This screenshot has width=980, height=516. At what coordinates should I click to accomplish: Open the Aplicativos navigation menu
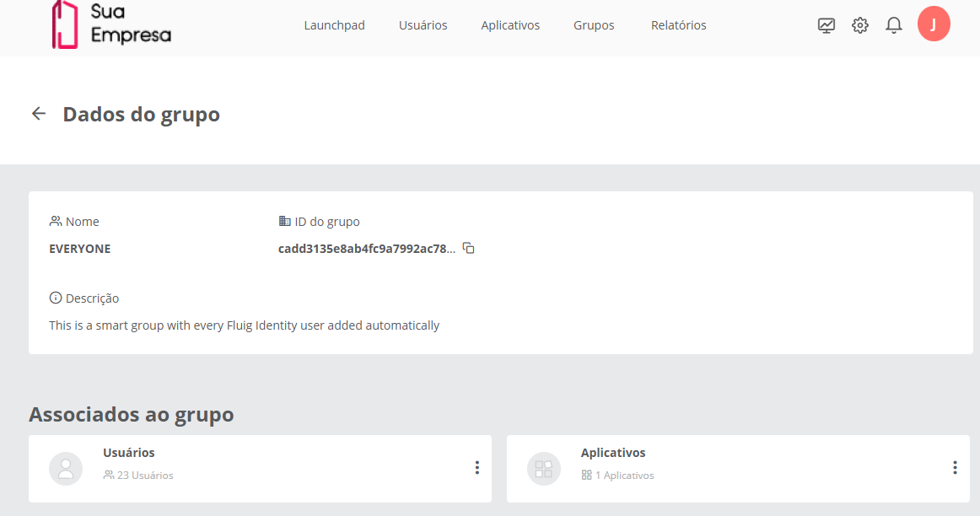(510, 25)
